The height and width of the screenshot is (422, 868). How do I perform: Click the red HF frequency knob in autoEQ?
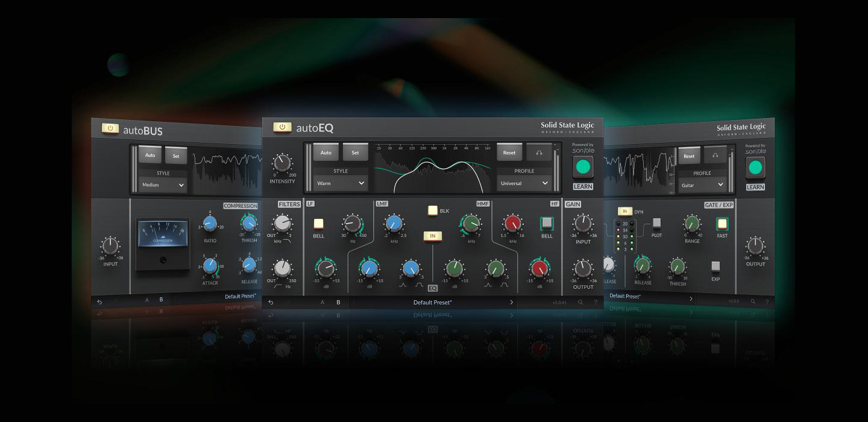(x=512, y=224)
